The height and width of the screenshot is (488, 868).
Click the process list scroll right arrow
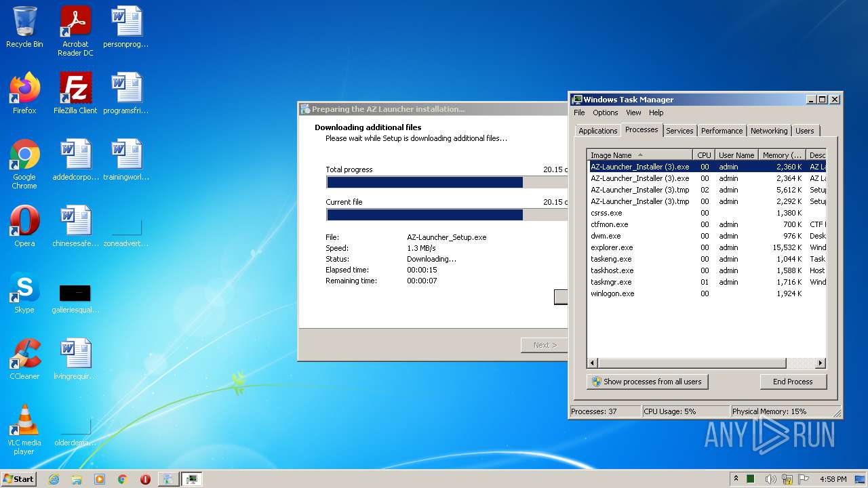(821, 363)
